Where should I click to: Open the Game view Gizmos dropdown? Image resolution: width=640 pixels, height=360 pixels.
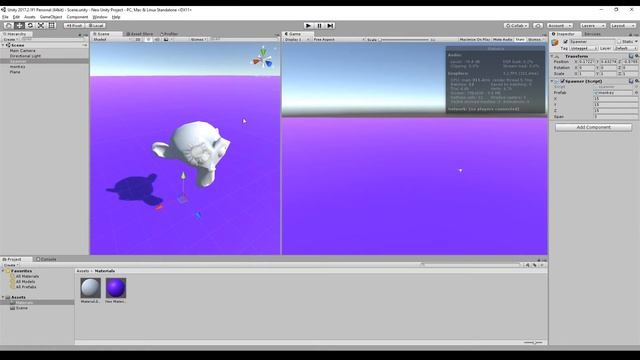[536, 40]
